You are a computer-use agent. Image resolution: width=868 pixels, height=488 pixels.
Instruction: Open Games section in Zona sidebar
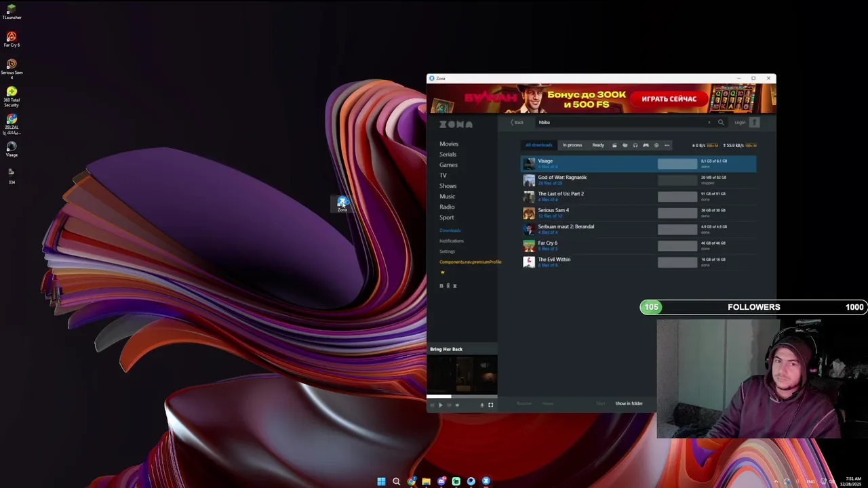[448, 165]
